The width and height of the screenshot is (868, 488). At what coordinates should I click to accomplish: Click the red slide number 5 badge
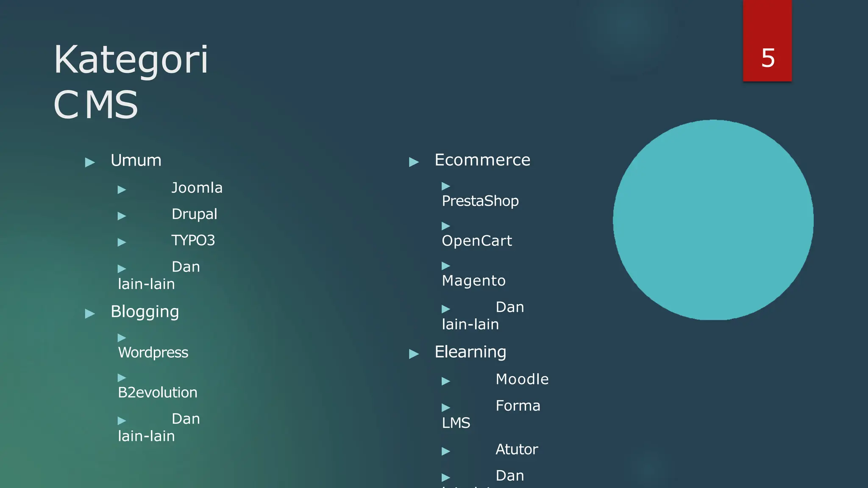(x=767, y=41)
